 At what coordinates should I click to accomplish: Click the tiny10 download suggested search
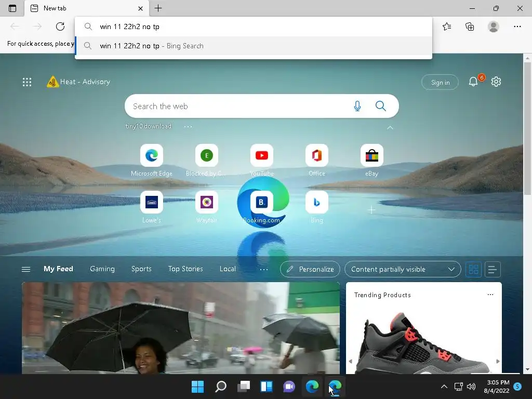pyautogui.click(x=148, y=126)
